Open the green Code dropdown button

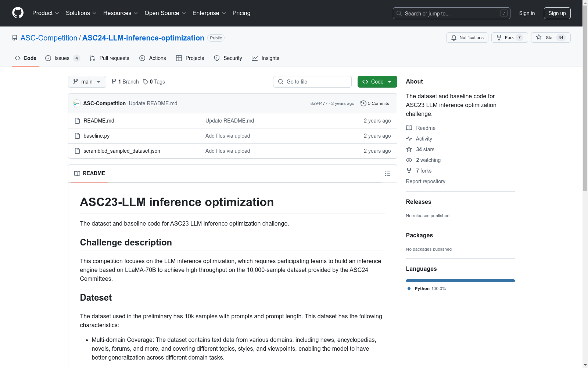(x=377, y=82)
